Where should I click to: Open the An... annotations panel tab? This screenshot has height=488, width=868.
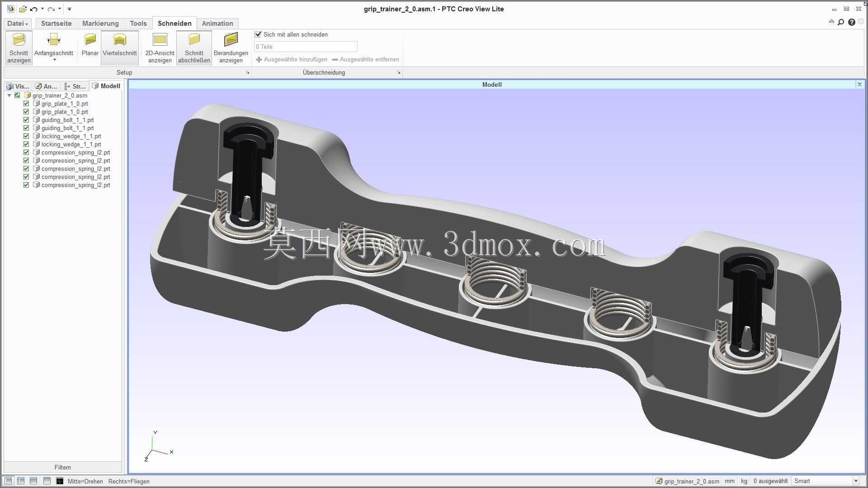[x=47, y=86]
